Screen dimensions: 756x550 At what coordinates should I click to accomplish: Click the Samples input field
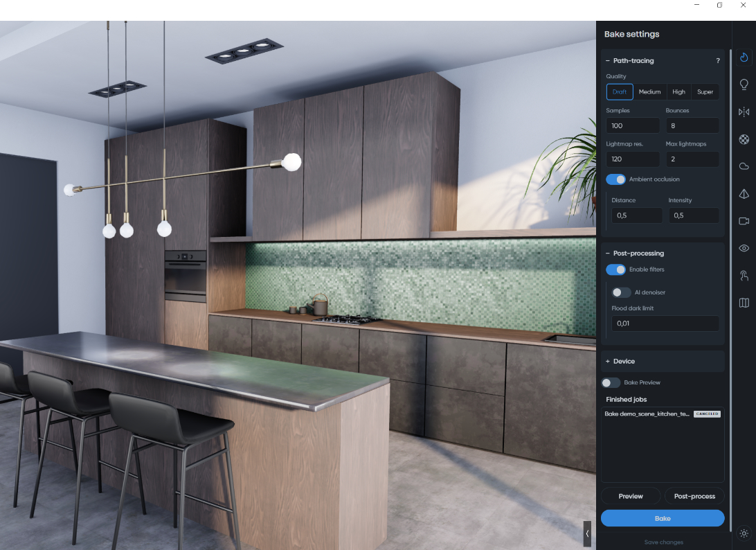click(x=633, y=125)
